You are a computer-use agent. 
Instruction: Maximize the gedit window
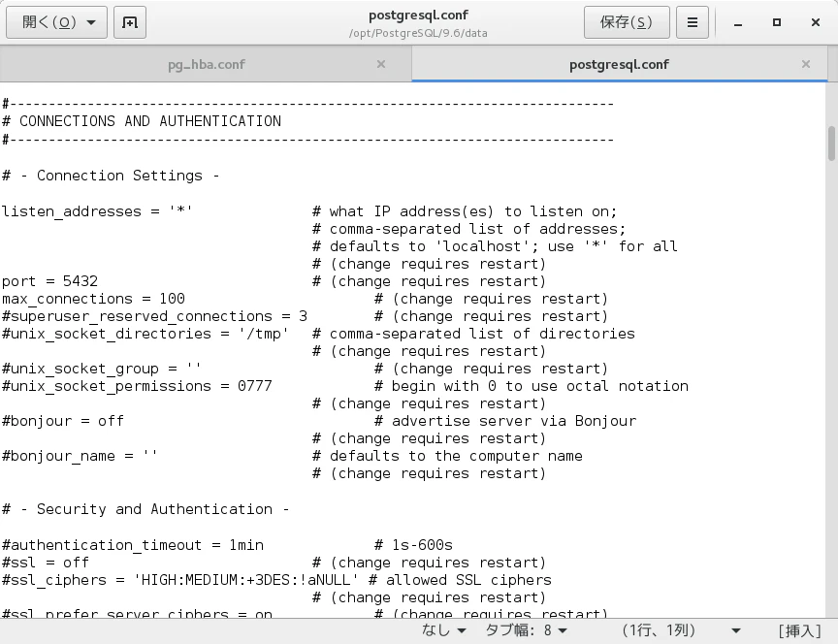(x=777, y=22)
